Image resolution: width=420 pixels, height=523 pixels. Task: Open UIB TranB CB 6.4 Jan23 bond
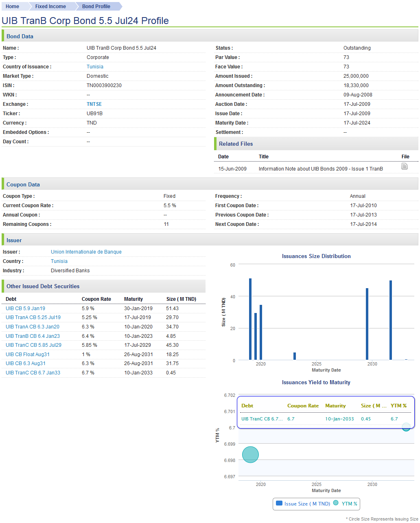point(33,336)
